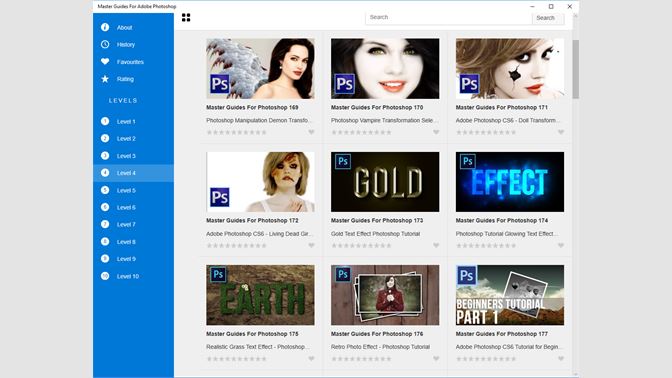Favourite guide 172 with heart icon
This screenshot has height=378, width=672.
tap(312, 246)
